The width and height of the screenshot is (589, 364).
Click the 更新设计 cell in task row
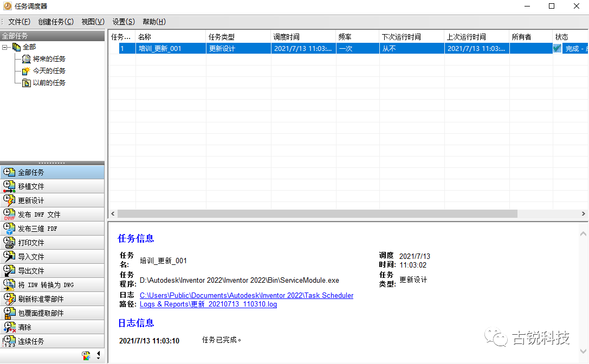pyautogui.click(x=238, y=48)
